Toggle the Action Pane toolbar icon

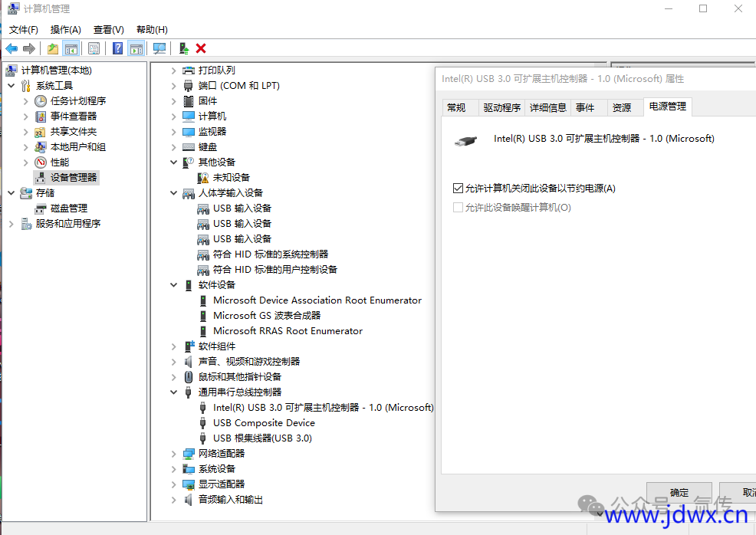click(x=136, y=48)
